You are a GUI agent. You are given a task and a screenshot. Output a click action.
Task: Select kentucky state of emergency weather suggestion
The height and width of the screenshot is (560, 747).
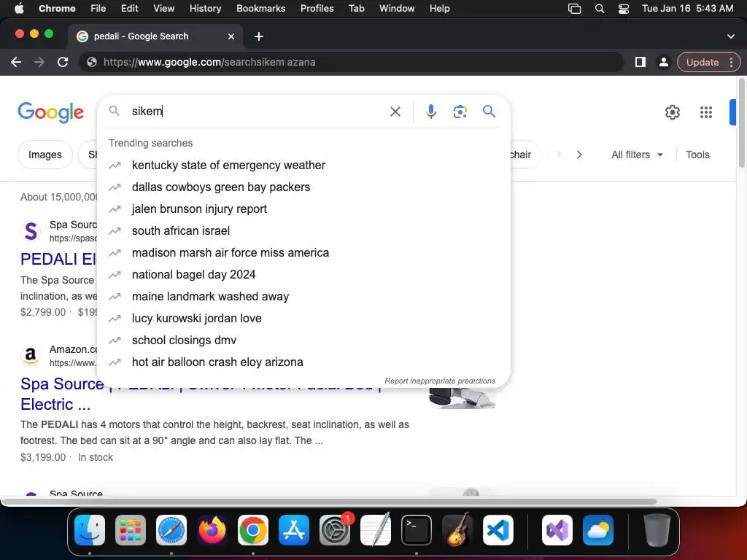[x=304, y=166]
